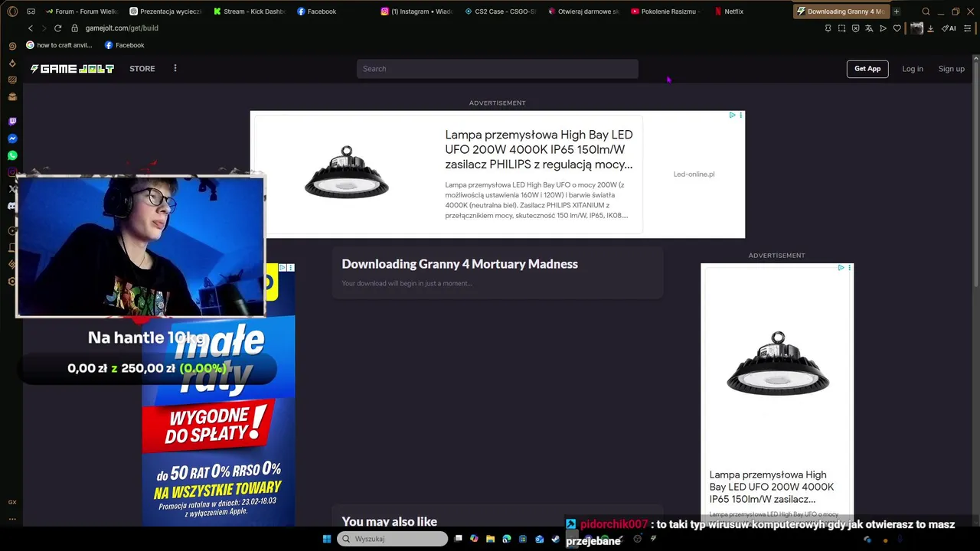This screenshot has height=551, width=980.
Task: Open the sidebar three-dots more options
Action: (x=12, y=519)
